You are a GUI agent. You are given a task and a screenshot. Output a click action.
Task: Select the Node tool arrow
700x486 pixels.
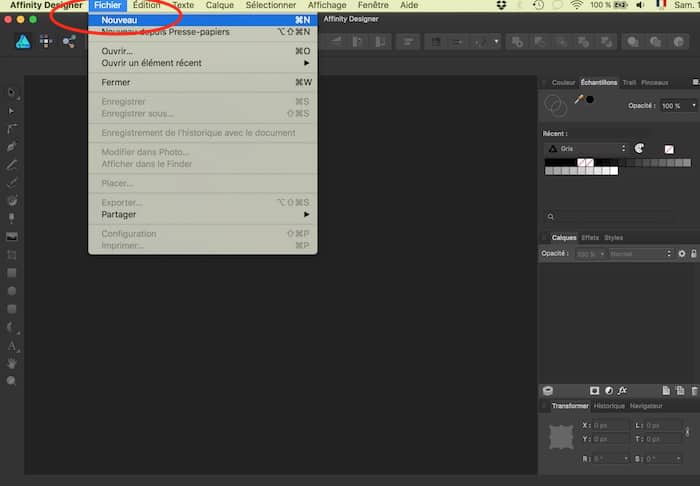point(12,111)
